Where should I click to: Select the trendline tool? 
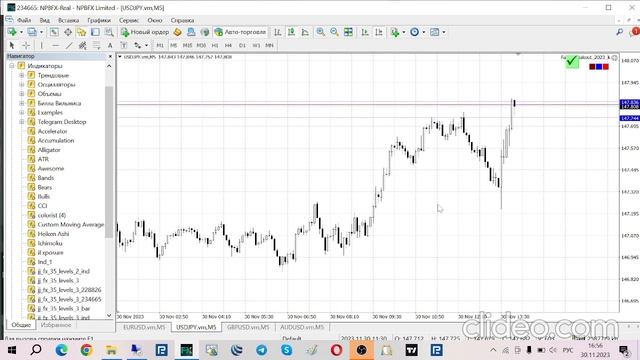69,45
